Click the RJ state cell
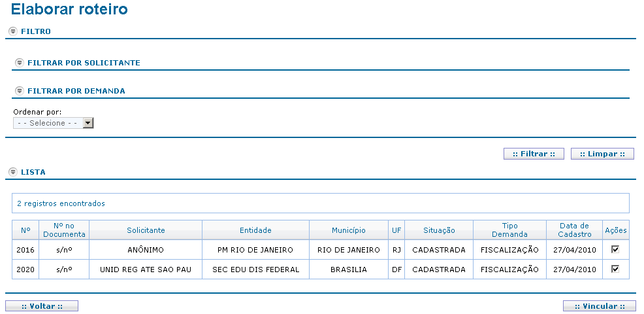 (396, 250)
